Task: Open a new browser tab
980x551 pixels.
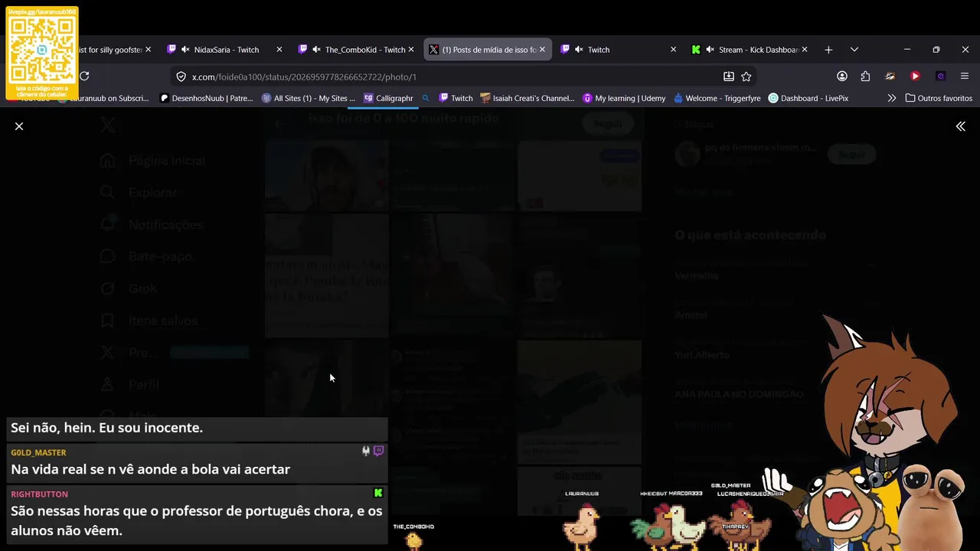Action: click(828, 50)
